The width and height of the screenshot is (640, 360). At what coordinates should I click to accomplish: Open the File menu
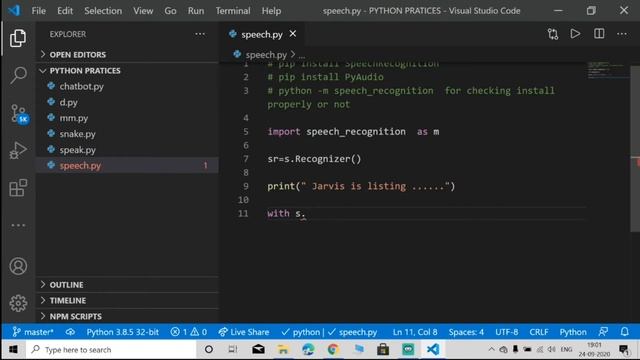click(39, 11)
